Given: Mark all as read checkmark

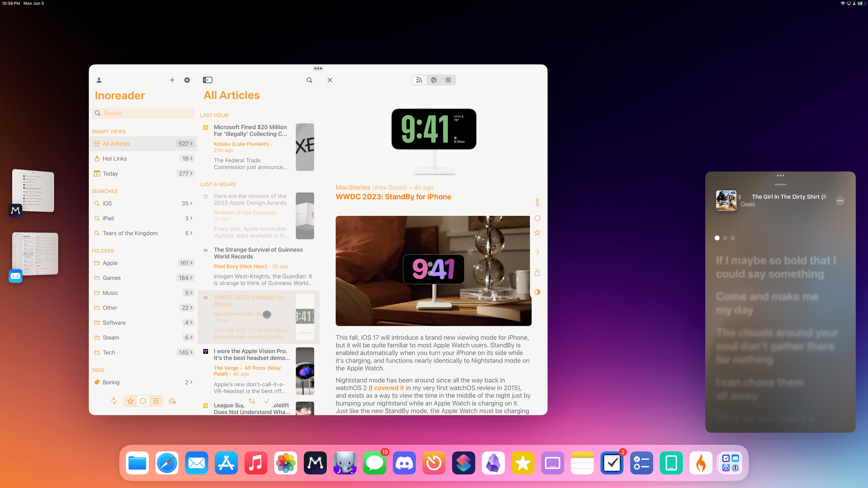Looking at the screenshot, I should 267,401.
